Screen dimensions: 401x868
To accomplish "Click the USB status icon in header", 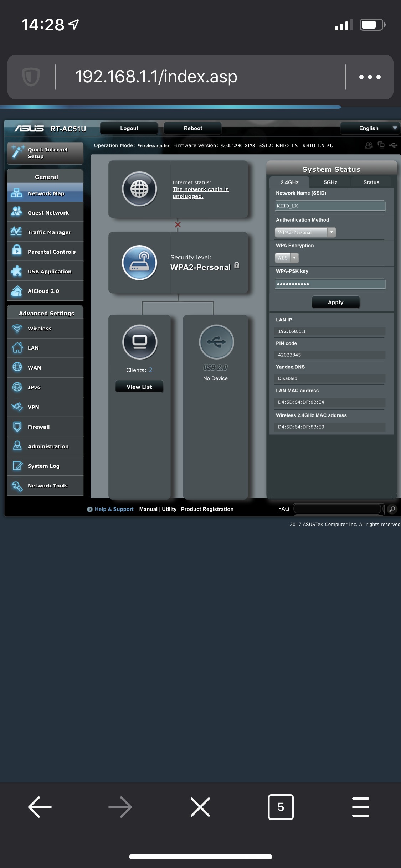I will coord(393,145).
